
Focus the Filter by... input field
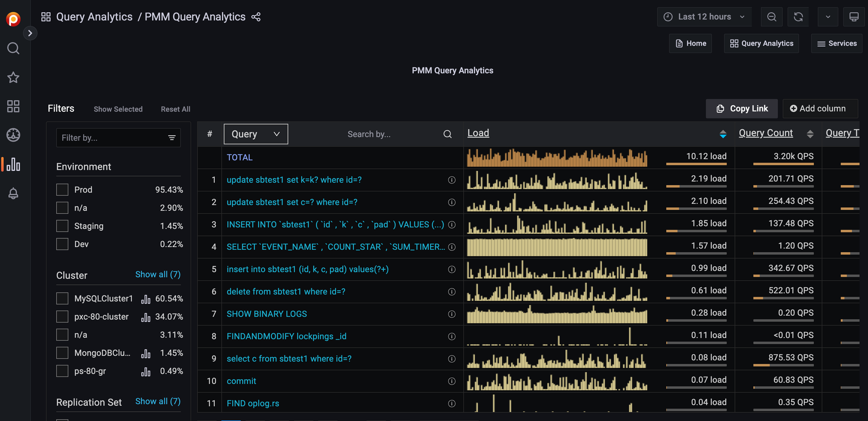118,138
